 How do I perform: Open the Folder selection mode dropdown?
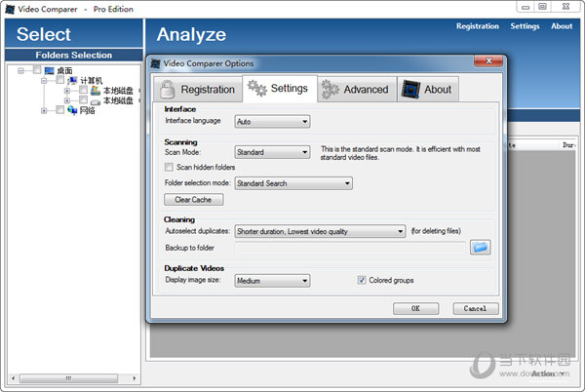(293, 183)
